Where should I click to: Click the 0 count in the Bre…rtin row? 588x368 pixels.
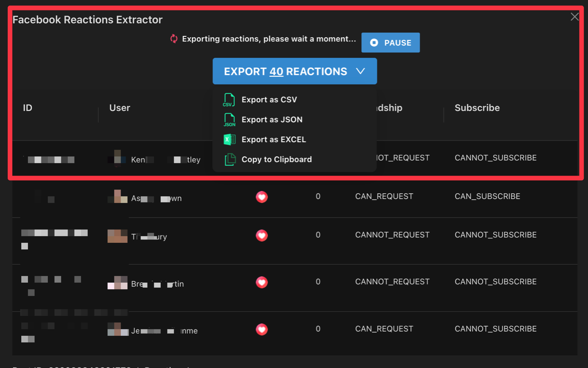click(x=318, y=282)
